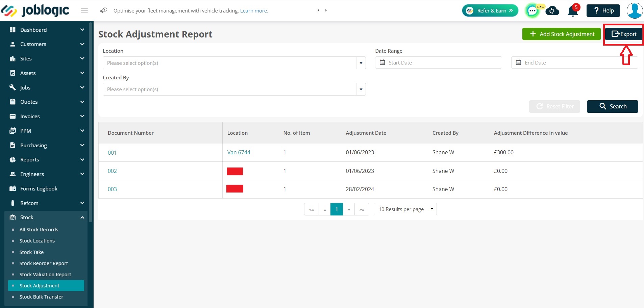
Task: Click Reports pie chart icon
Action: point(13,159)
